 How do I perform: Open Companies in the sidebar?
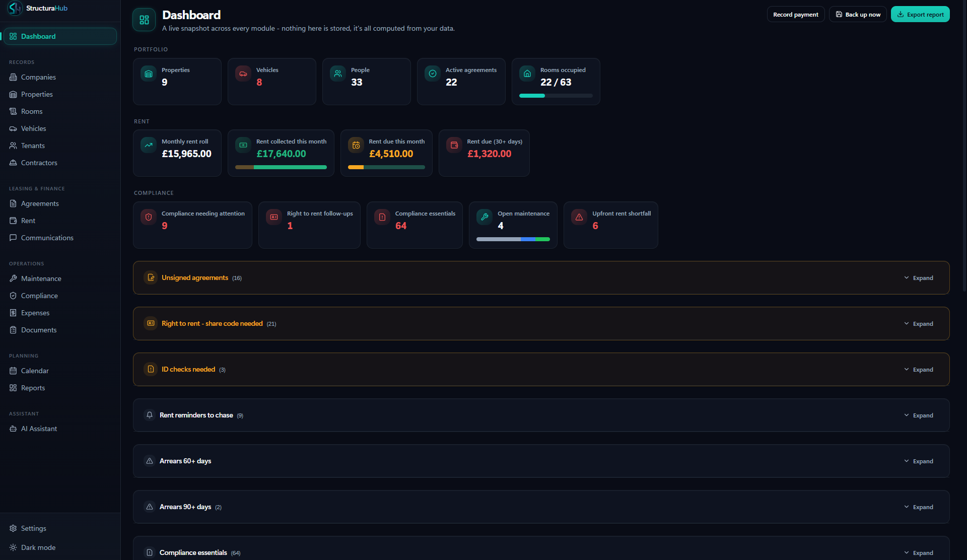[60, 78]
